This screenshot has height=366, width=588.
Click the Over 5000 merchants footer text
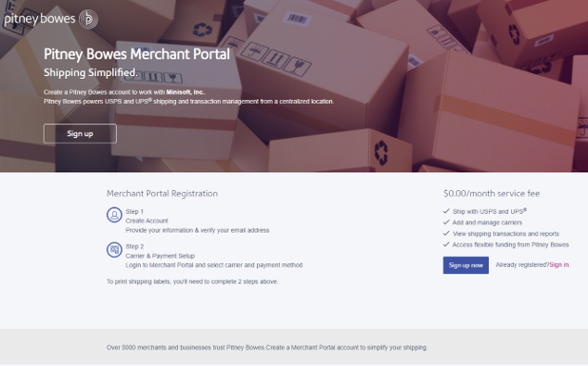point(267,348)
